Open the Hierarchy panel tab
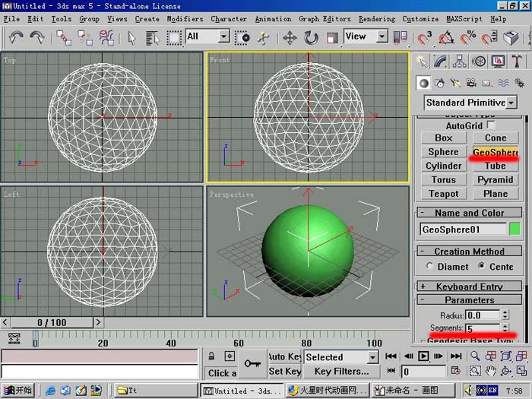The height and width of the screenshot is (399, 532). pyautogui.click(x=459, y=62)
